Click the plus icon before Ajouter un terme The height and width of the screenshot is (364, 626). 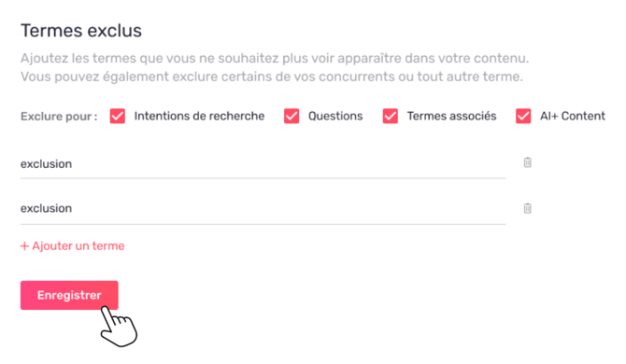(24, 246)
